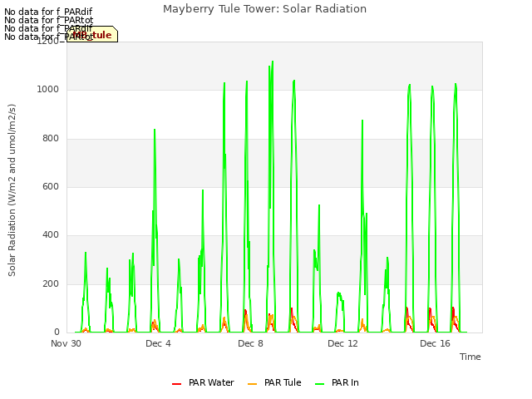Click the MB_tule label box
532x399 pixels.
pyautogui.click(x=92, y=34)
